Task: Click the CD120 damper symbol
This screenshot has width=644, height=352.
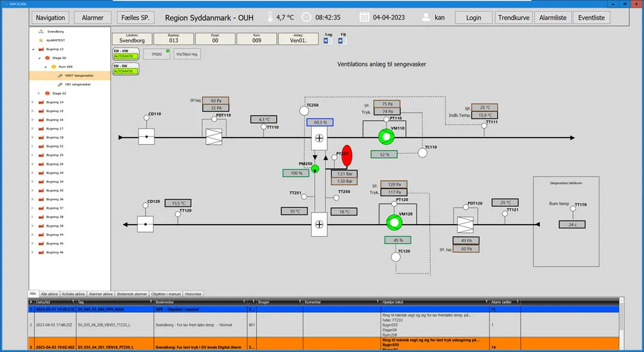Action: [147, 224]
